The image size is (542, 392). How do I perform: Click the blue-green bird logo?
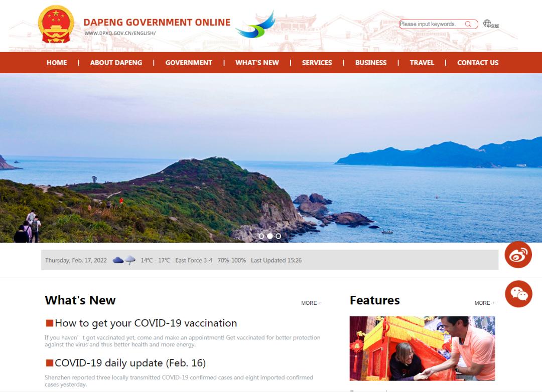(256, 25)
